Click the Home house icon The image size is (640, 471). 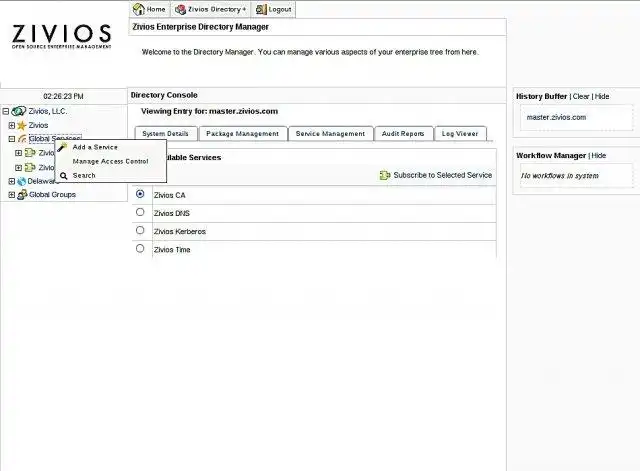[x=139, y=9]
